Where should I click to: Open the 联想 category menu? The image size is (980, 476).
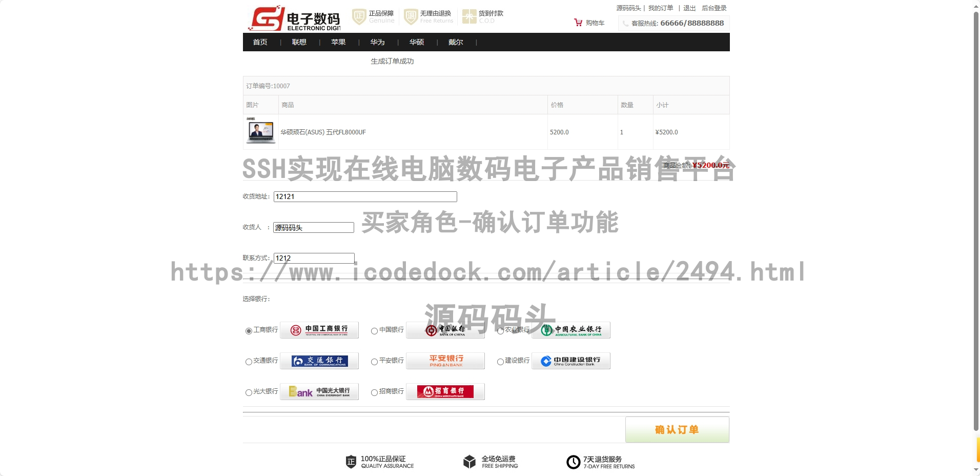tap(299, 42)
